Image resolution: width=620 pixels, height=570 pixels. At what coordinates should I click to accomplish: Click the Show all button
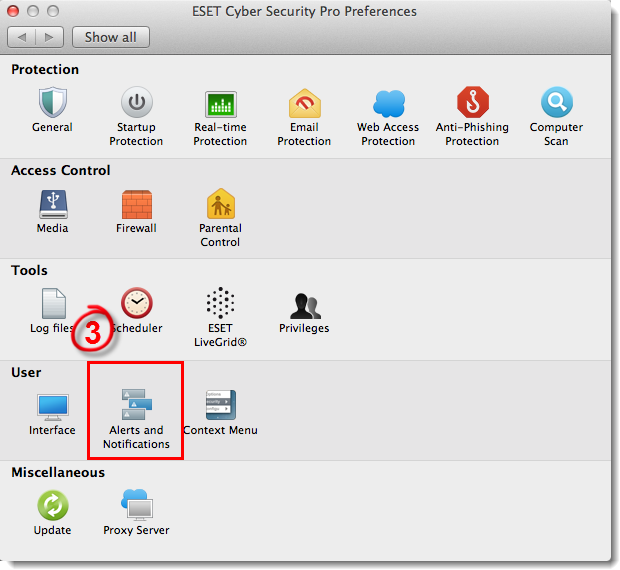click(x=111, y=37)
